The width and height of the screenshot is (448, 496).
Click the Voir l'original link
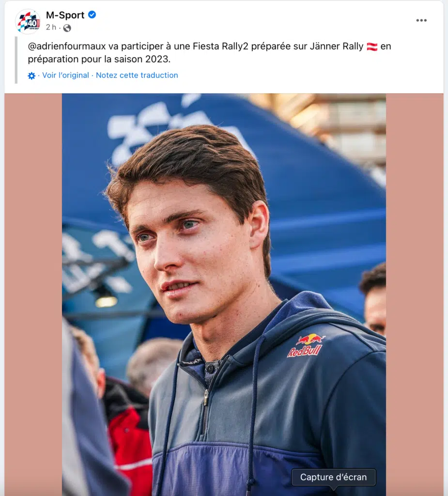[65, 75]
